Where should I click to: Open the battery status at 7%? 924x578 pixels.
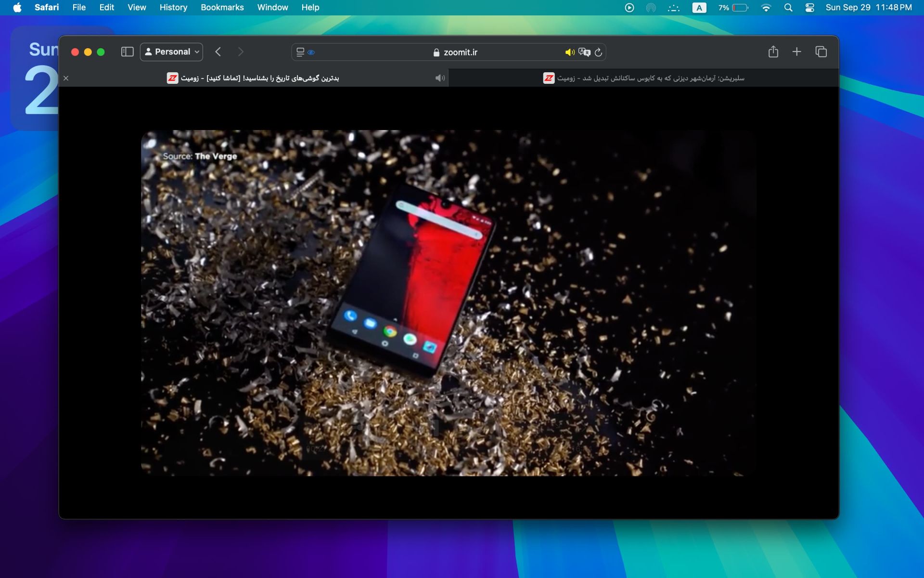(x=733, y=8)
